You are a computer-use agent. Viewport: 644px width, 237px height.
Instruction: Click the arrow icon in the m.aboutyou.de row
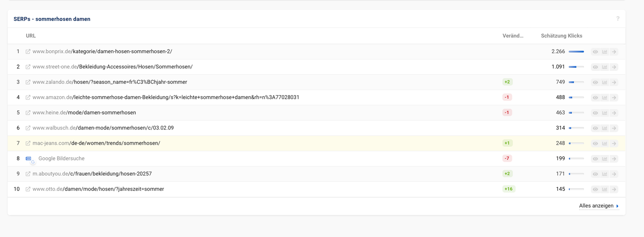pos(614,174)
